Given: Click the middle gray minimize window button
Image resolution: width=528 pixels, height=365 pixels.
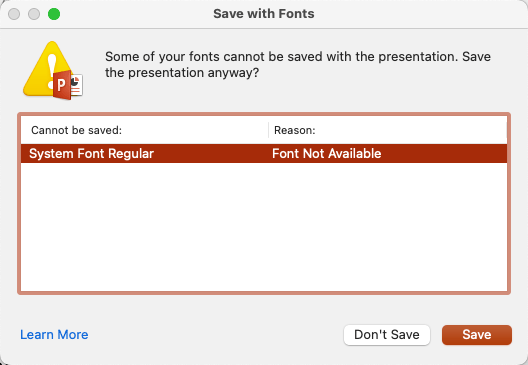Looking at the screenshot, I should (x=34, y=14).
